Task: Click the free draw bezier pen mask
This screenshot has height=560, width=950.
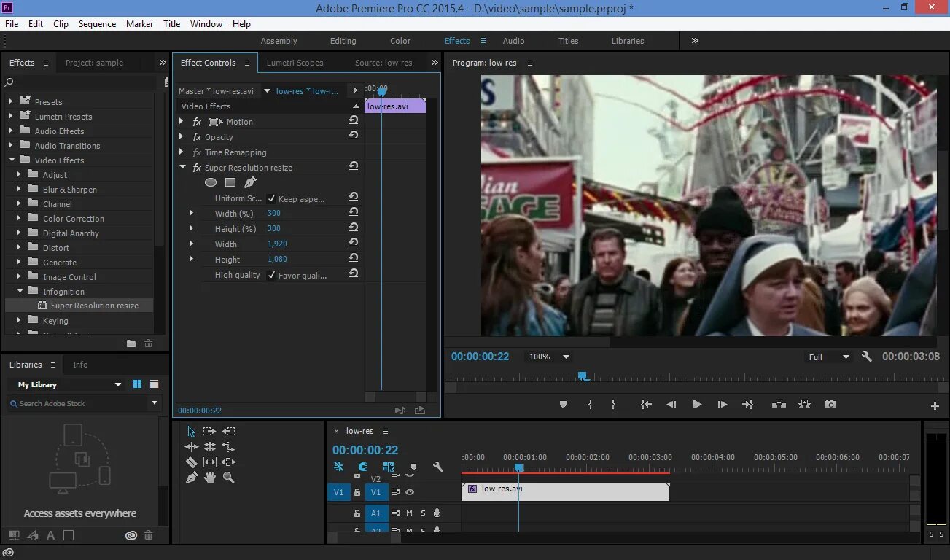Action: tap(250, 182)
